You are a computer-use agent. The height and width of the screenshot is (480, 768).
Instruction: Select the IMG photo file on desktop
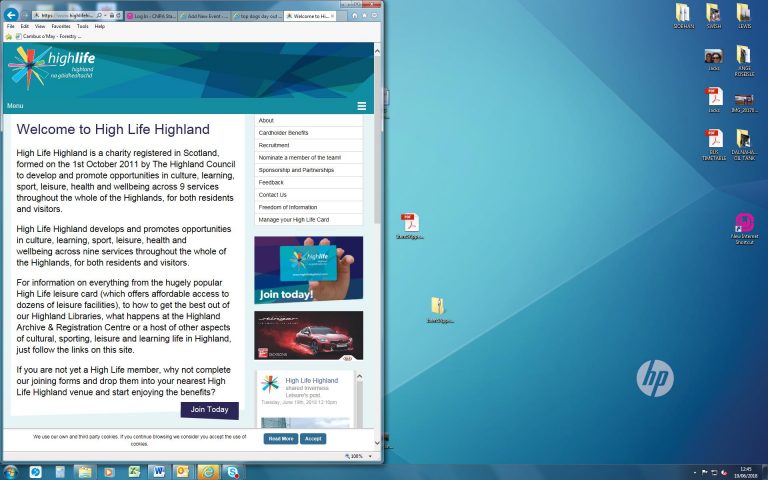click(744, 103)
